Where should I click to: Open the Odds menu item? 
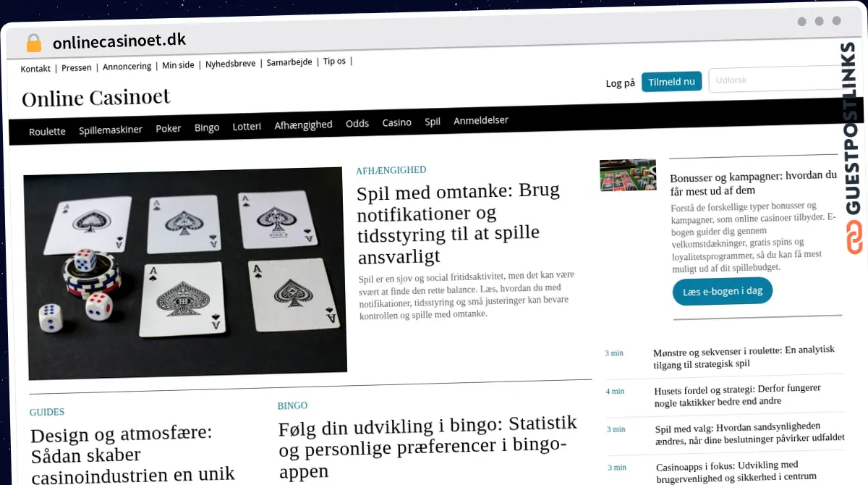pyautogui.click(x=357, y=124)
